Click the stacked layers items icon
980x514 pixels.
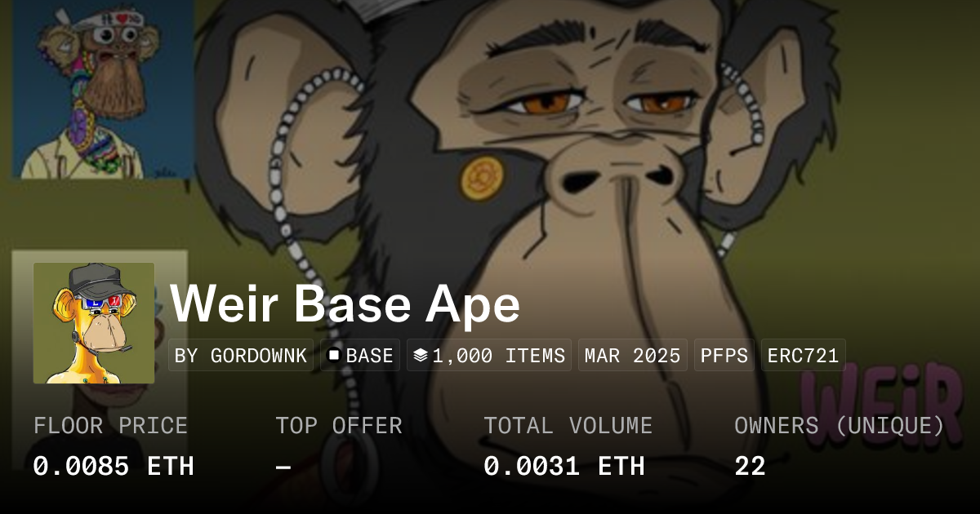pyautogui.click(x=421, y=356)
